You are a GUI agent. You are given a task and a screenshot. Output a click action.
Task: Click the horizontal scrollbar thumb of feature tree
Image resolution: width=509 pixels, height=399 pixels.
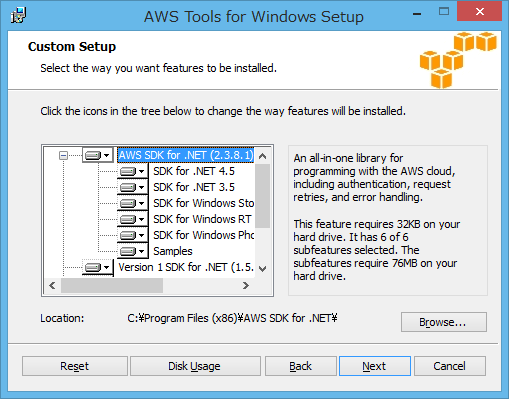click(112, 286)
